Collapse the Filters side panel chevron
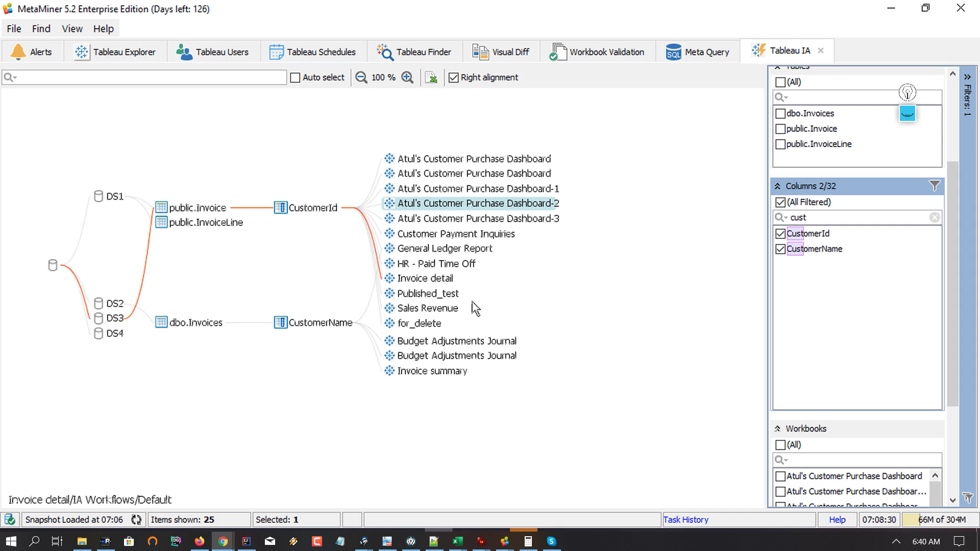Screen dimensions: 980x551 [x=967, y=77]
